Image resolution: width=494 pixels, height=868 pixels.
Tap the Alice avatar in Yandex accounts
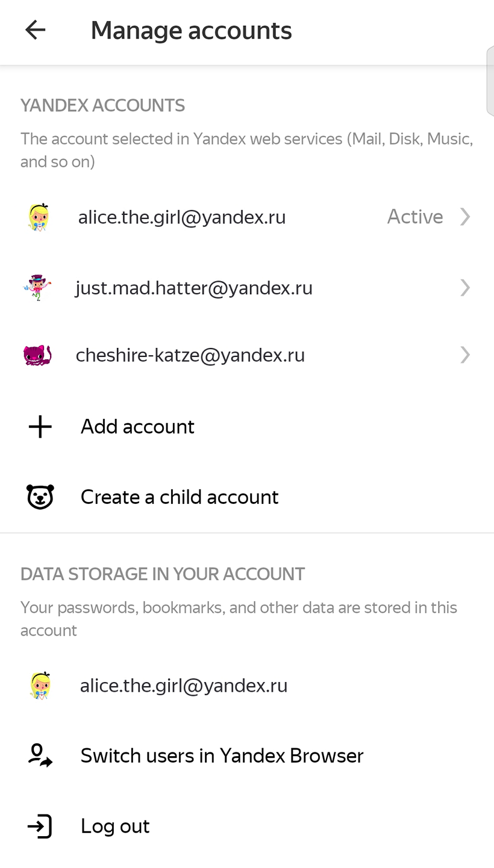pyautogui.click(x=39, y=217)
